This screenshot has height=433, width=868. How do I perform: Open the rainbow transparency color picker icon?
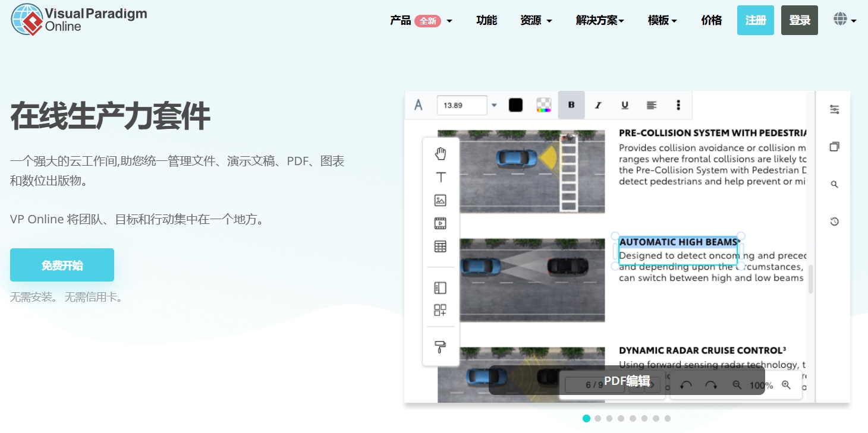click(543, 105)
